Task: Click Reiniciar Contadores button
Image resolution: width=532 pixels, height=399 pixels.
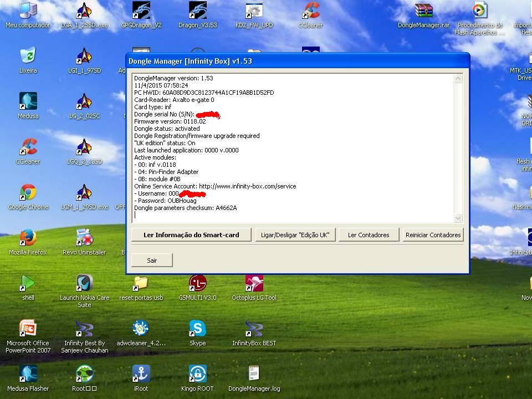Action: coord(433,235)
